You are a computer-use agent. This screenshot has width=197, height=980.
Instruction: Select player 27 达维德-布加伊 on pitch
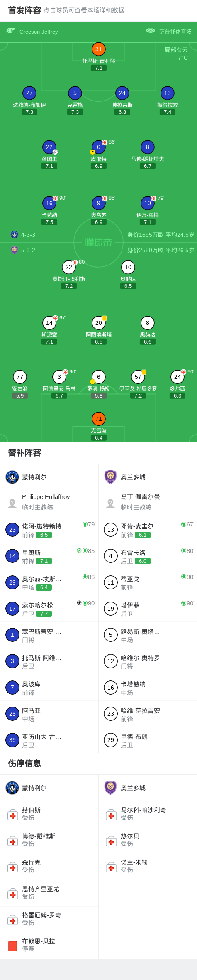click(29, 100)
